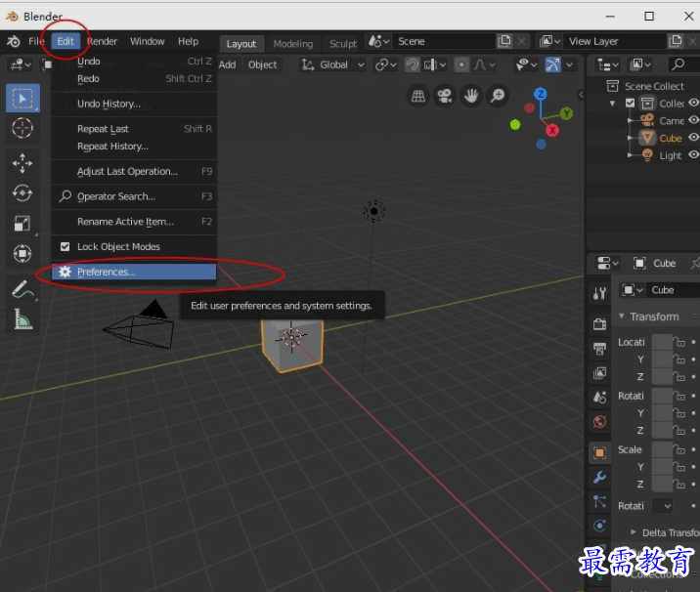This screenshot has width=700, height=592.
Task: Select the Move tool
Action: 22,163
